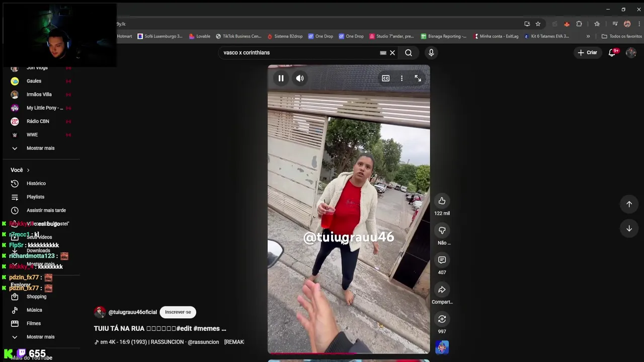The image size is (644, 362).
Task: Toggle closed captions on the Short
Action: click(385, 78)
